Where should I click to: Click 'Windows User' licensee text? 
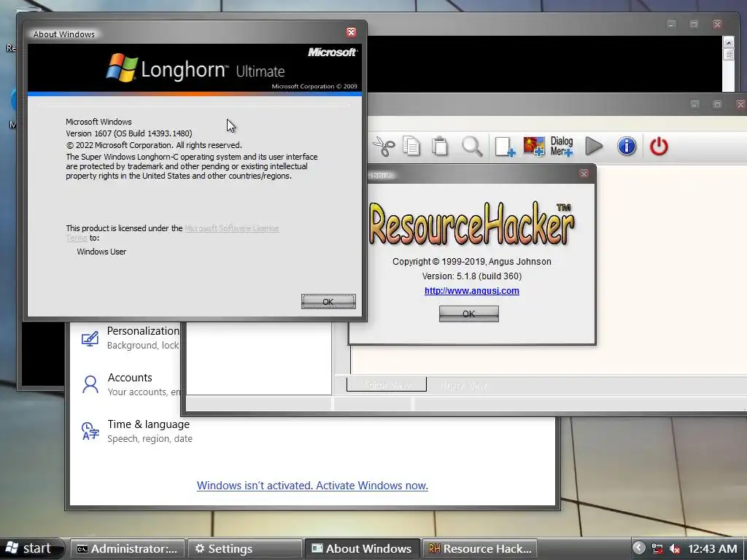(x=101, y=252)
